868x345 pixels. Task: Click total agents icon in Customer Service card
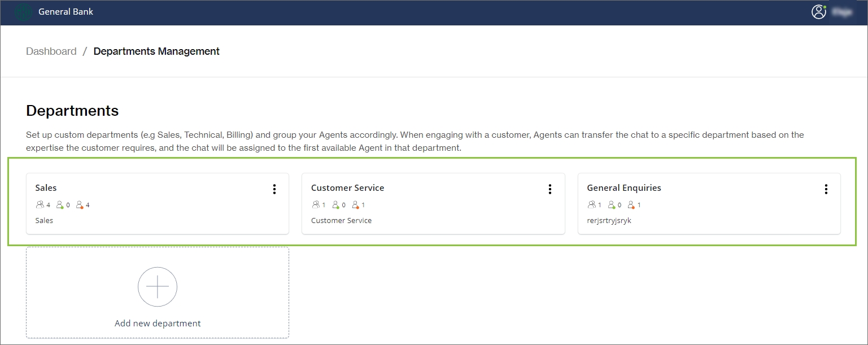(315, 205)
